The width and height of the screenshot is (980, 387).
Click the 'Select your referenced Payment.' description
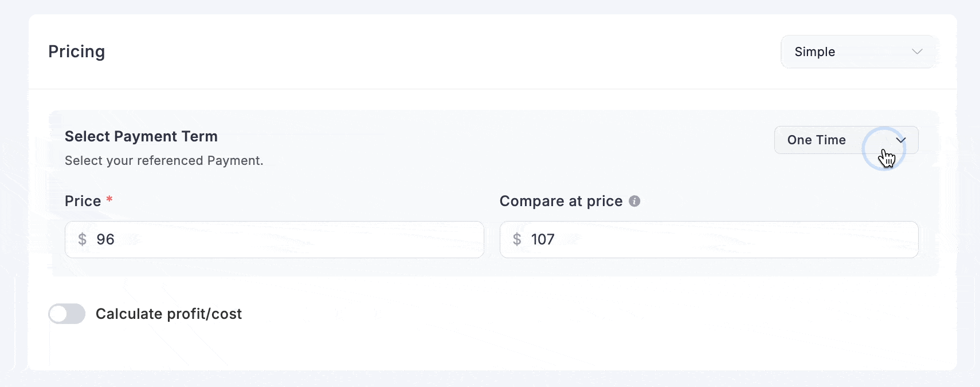pos(164,161)
